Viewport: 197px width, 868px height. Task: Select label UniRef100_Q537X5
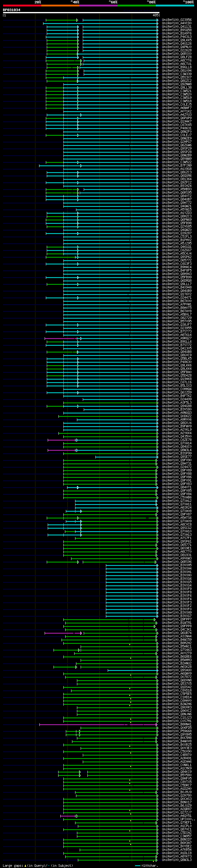tap(176, 684)
